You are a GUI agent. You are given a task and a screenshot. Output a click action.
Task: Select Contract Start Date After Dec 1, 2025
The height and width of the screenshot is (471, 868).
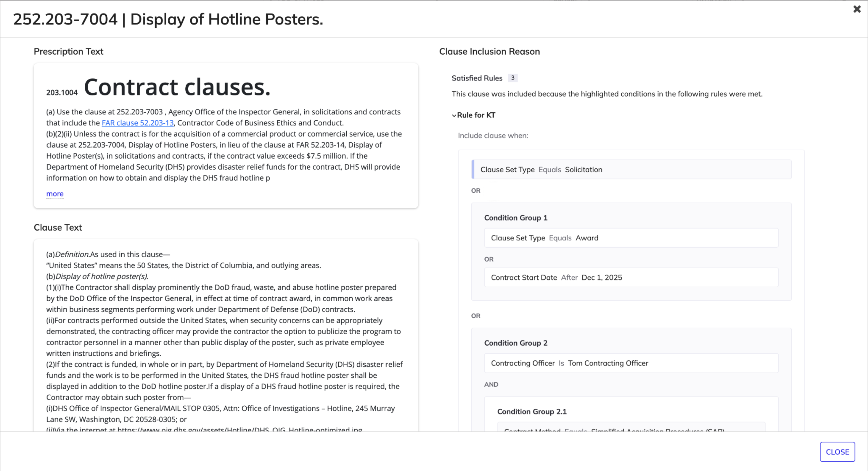(631, 277)
